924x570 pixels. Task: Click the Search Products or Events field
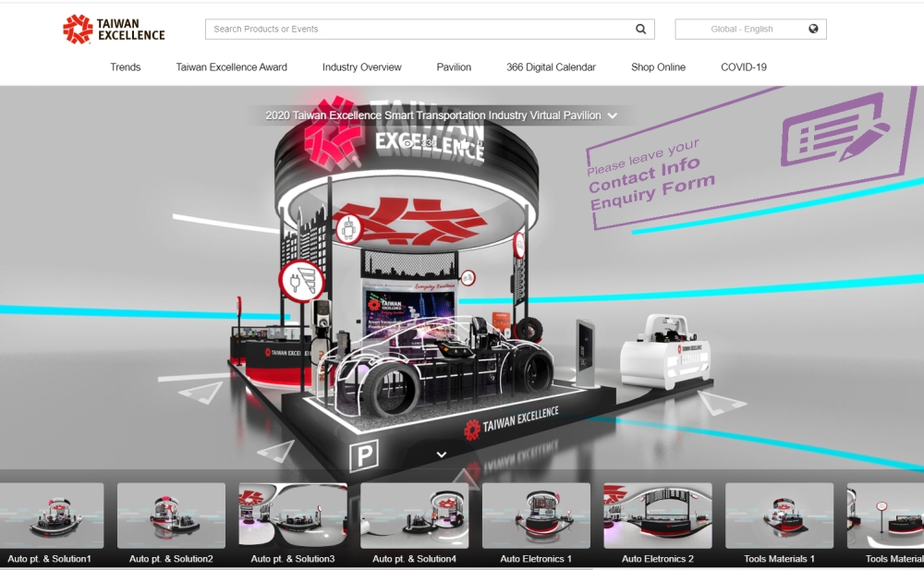coord(420,30)
